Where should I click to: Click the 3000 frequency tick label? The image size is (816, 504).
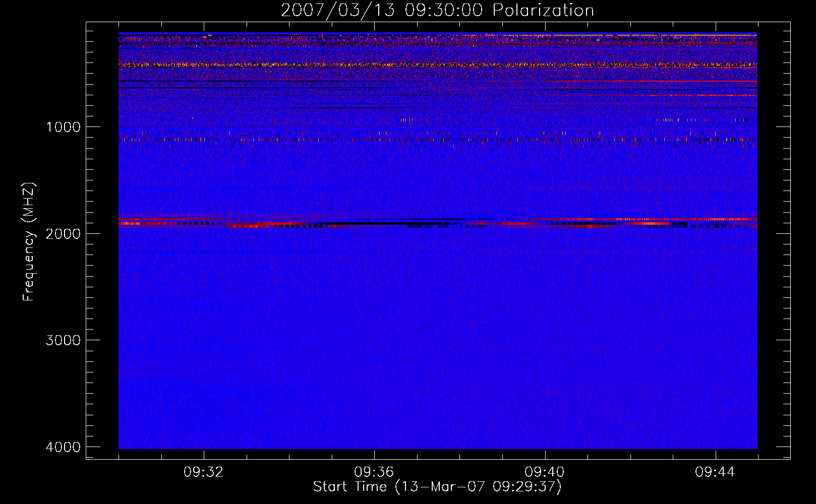point(63,340)
